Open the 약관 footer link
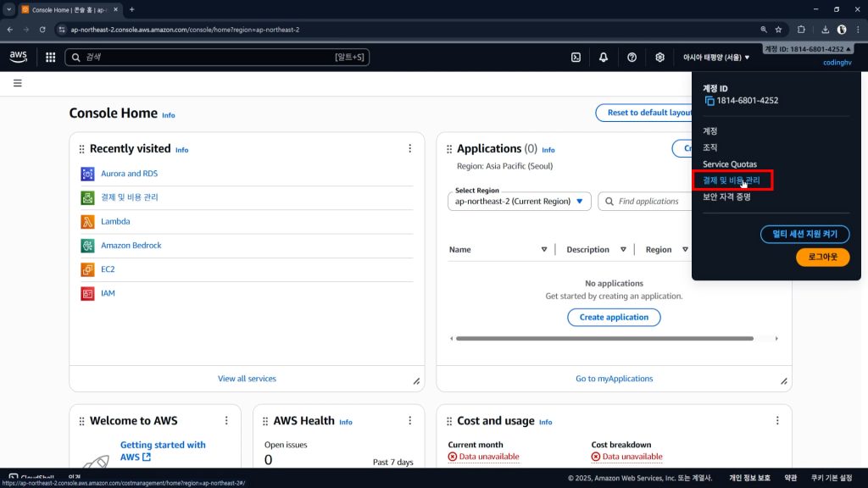Screen dimensions: 868x488 coord(791,478)
